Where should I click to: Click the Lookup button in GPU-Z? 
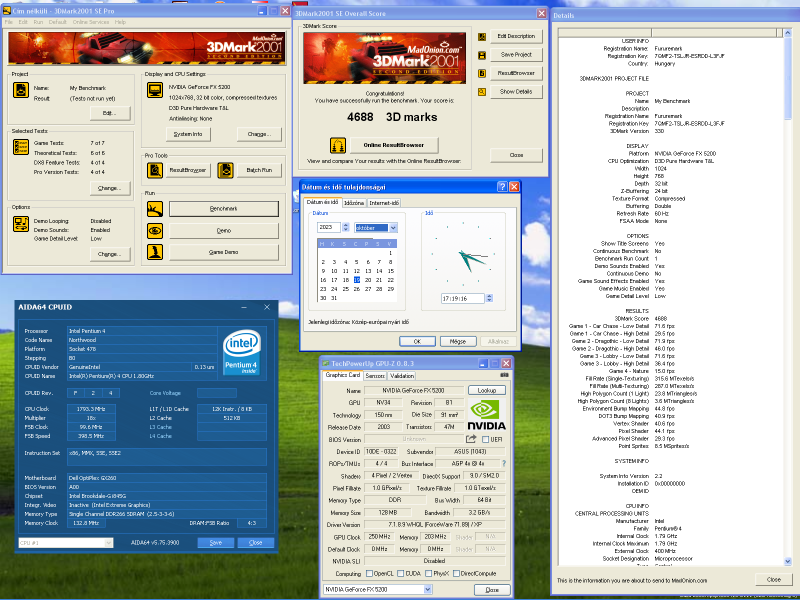[x=487, y=390]
